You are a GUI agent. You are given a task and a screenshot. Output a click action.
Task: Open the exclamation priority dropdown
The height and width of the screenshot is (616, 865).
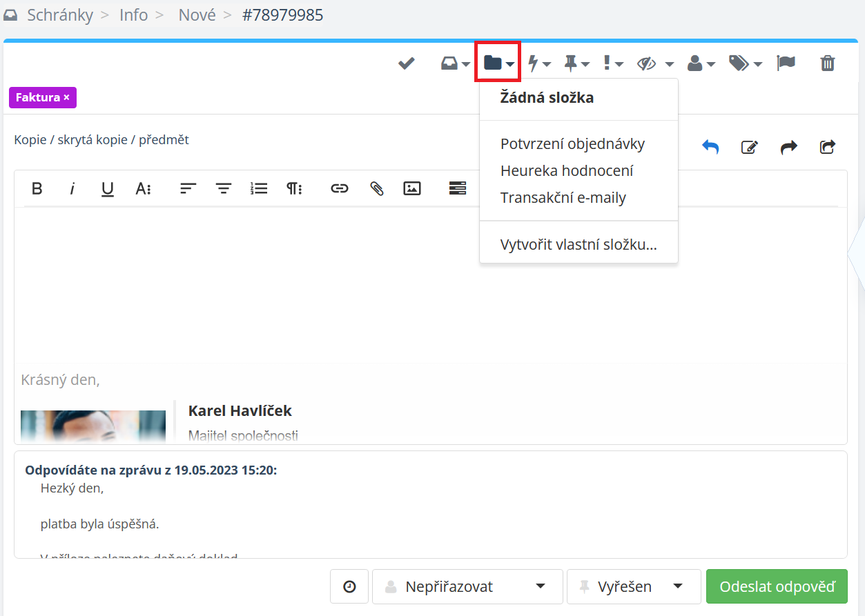(x=613, y=63)
